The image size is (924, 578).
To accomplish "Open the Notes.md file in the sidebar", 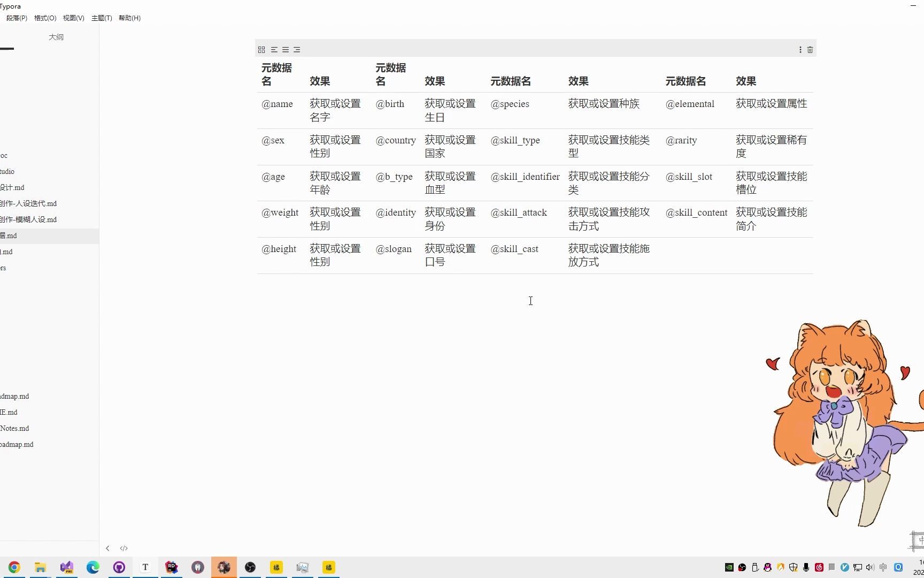I will pyautogui.click(x=15, y=428).
